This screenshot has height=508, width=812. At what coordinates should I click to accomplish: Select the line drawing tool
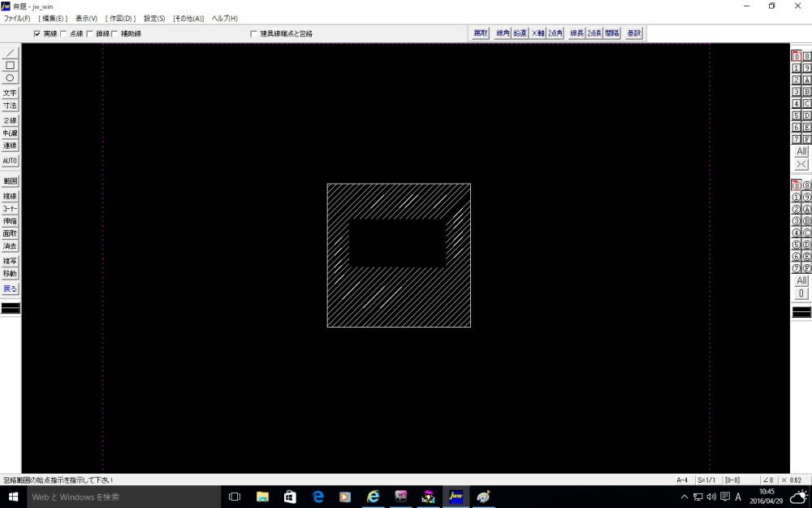[x=10, y=53]
